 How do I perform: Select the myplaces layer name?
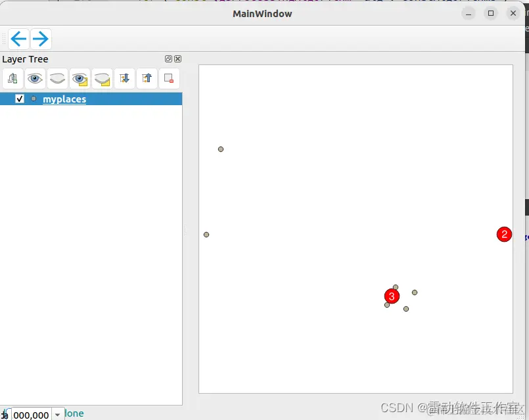pyautogui.click(x=64, y=99)
